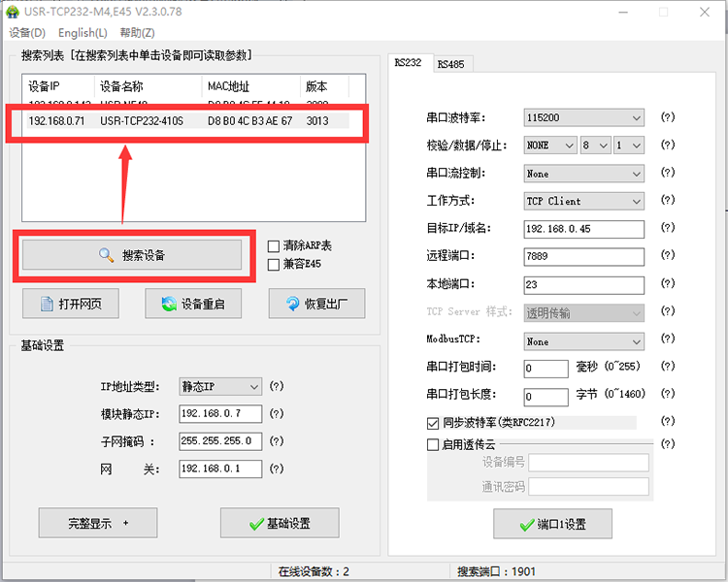Uncheck 同步波特率 (类RFC2217) option
728x582 pixels.
point(433,423)
